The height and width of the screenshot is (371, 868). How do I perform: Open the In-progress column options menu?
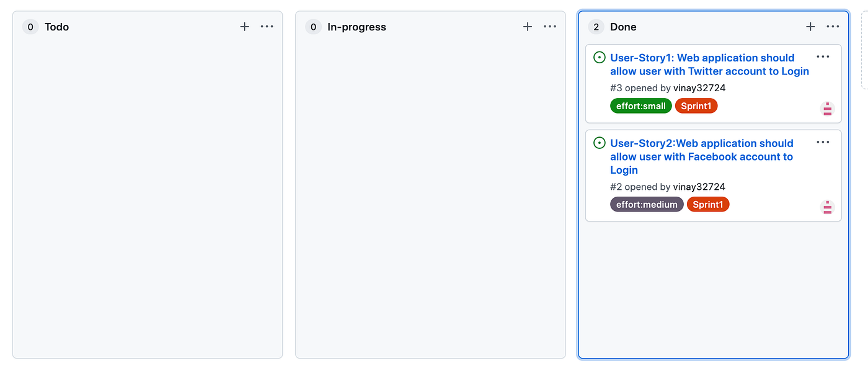(550, 27)
